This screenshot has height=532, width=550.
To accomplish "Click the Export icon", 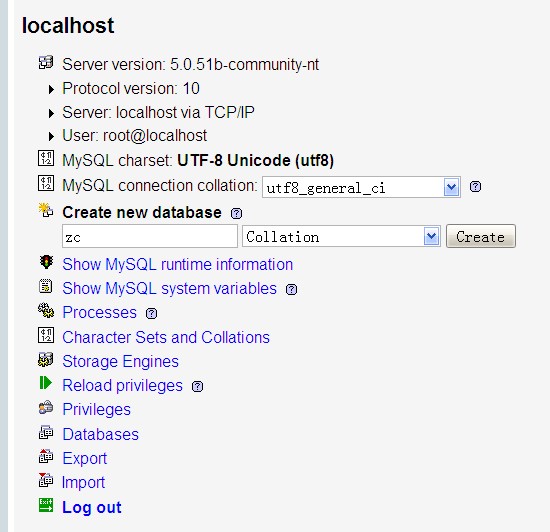I will 46,456.
